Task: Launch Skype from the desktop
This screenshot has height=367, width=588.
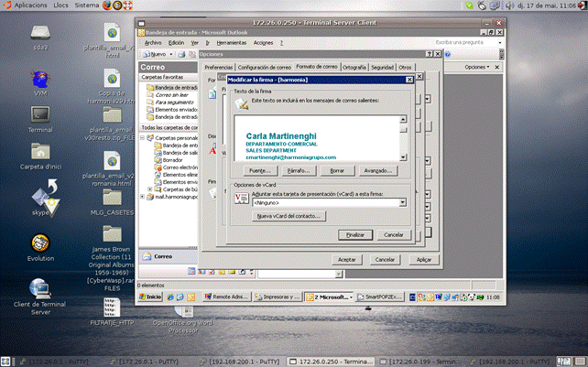Action: pos(40,199)
